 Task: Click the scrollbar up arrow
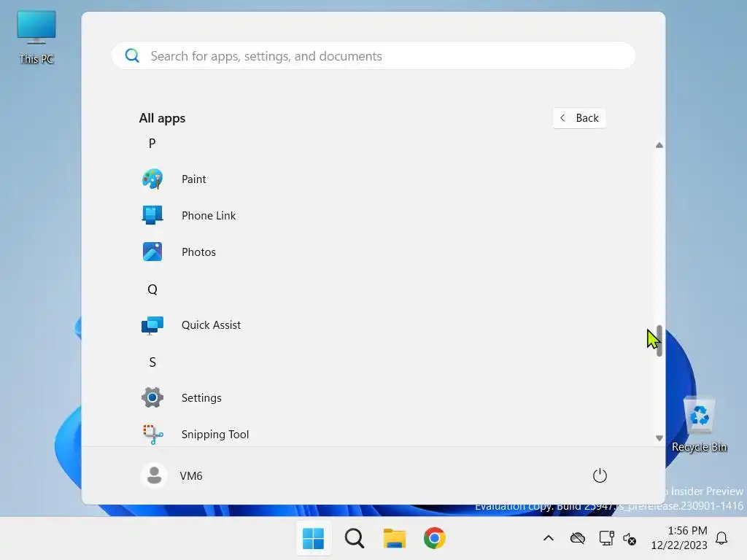tap(659, 145)
